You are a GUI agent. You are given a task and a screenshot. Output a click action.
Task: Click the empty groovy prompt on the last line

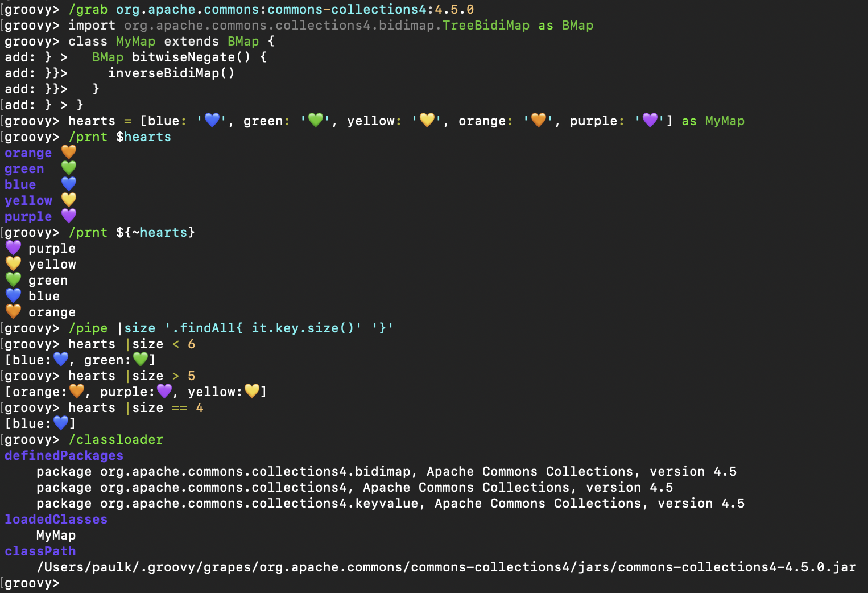(32, 583)
